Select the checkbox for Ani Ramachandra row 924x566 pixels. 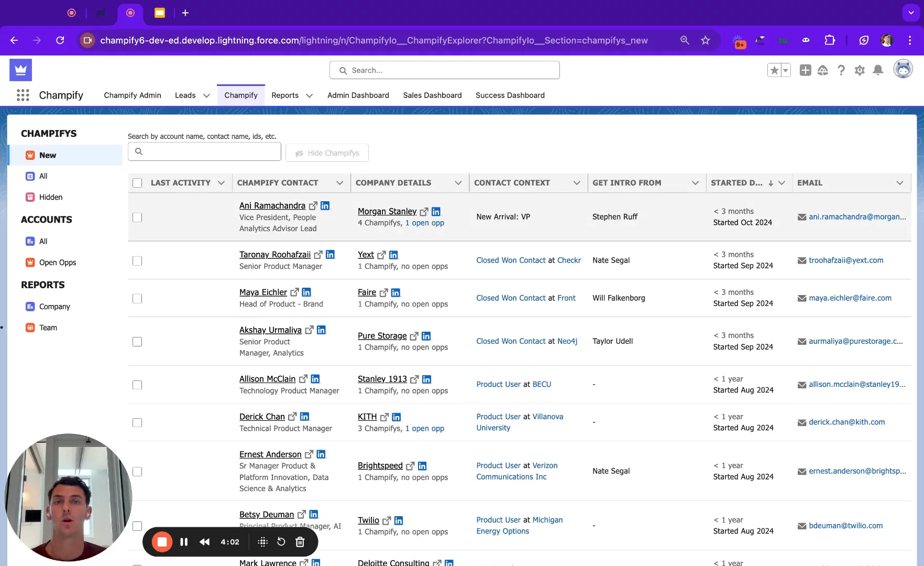[137, 217]
